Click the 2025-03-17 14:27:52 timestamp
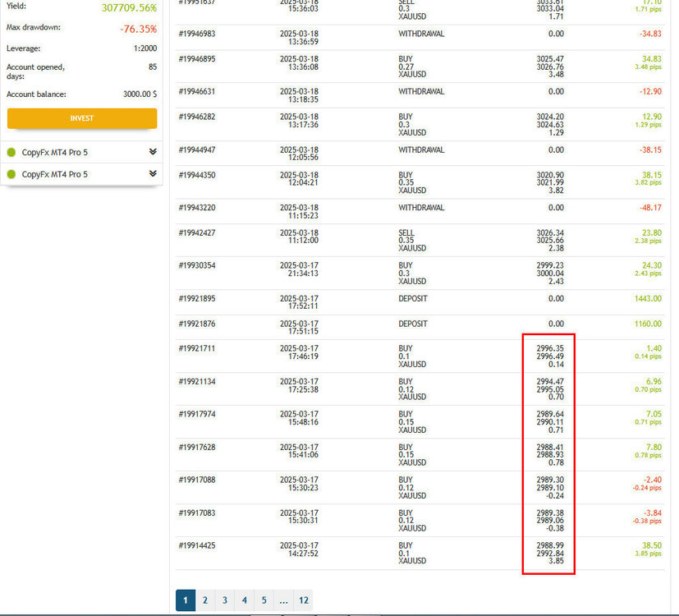The image size is (679, 616). 299,549
